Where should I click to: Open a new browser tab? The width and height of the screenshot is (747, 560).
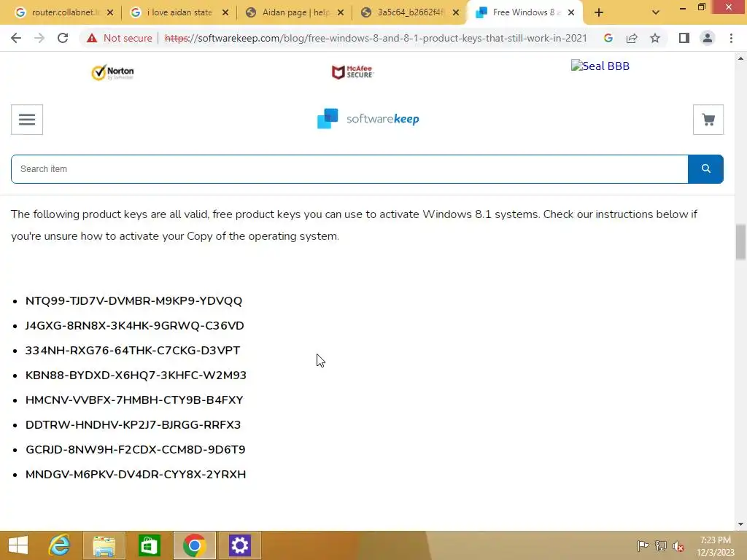[x=599, y=12]
